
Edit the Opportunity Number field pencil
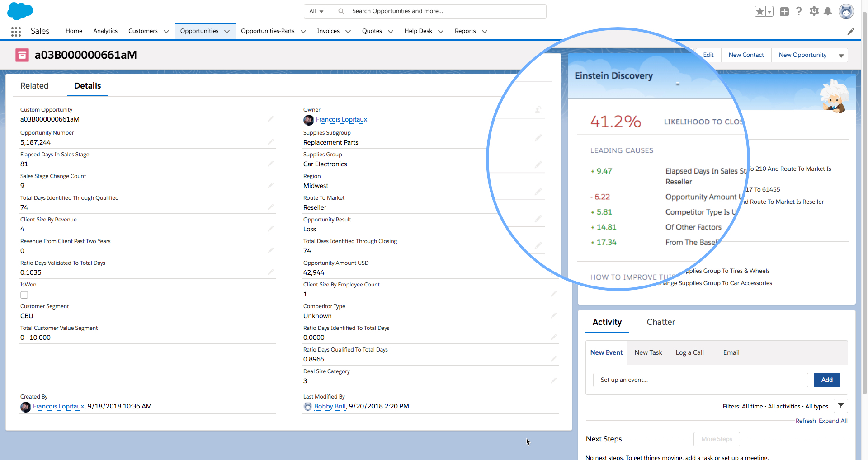270,142
